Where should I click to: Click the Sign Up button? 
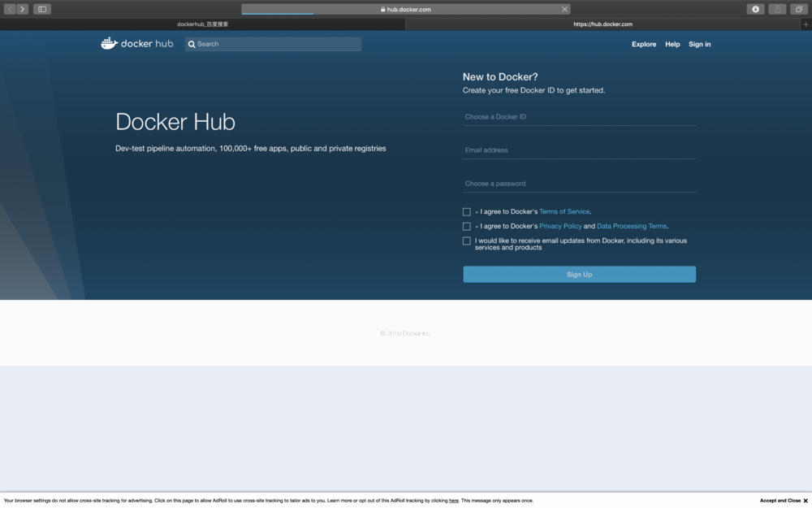click(580, 274)
